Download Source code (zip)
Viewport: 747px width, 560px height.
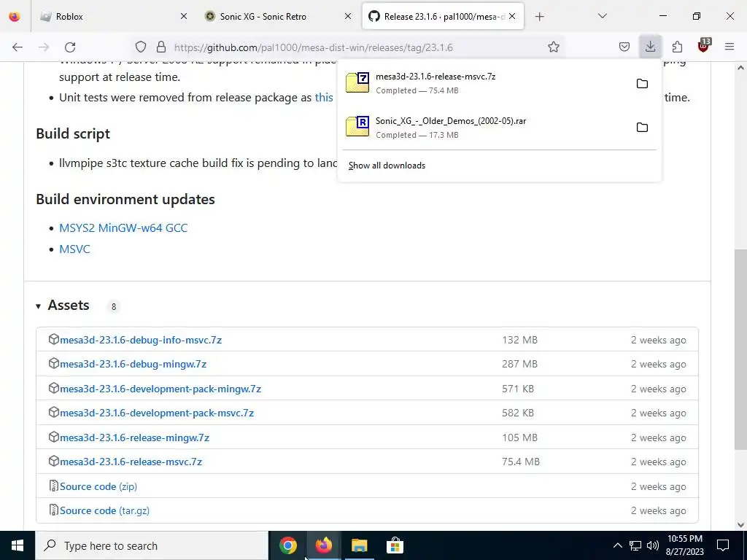[x=98, y=486]
